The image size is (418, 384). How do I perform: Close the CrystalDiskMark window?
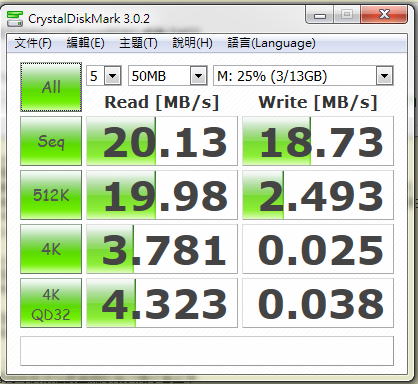click(384, 15)
